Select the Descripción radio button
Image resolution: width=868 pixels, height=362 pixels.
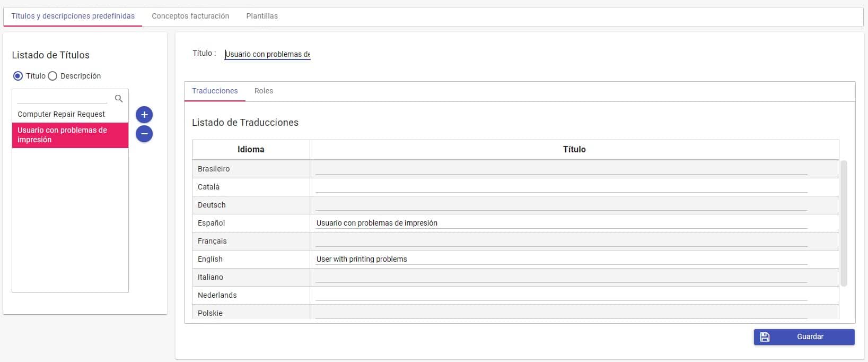point(52,76)
